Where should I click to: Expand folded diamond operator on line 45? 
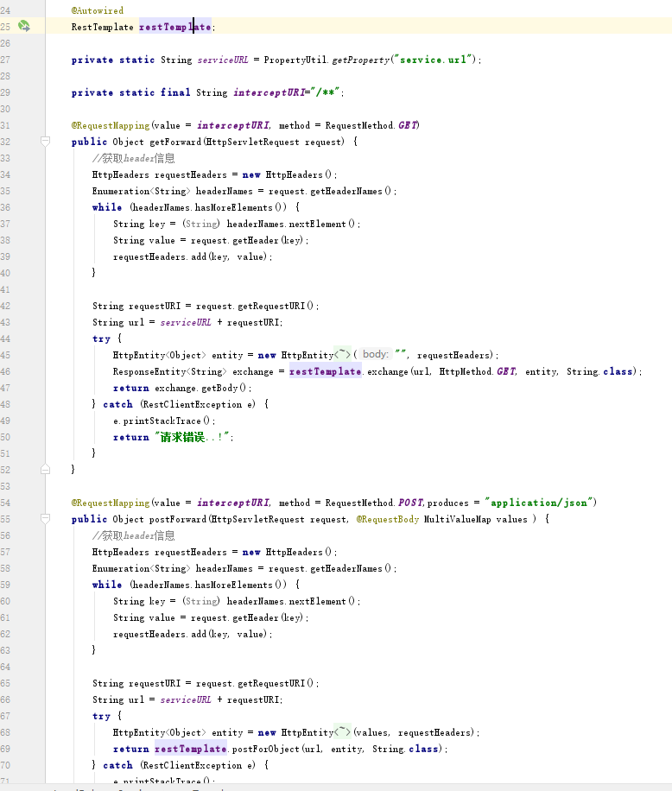[x=343, y=355]
